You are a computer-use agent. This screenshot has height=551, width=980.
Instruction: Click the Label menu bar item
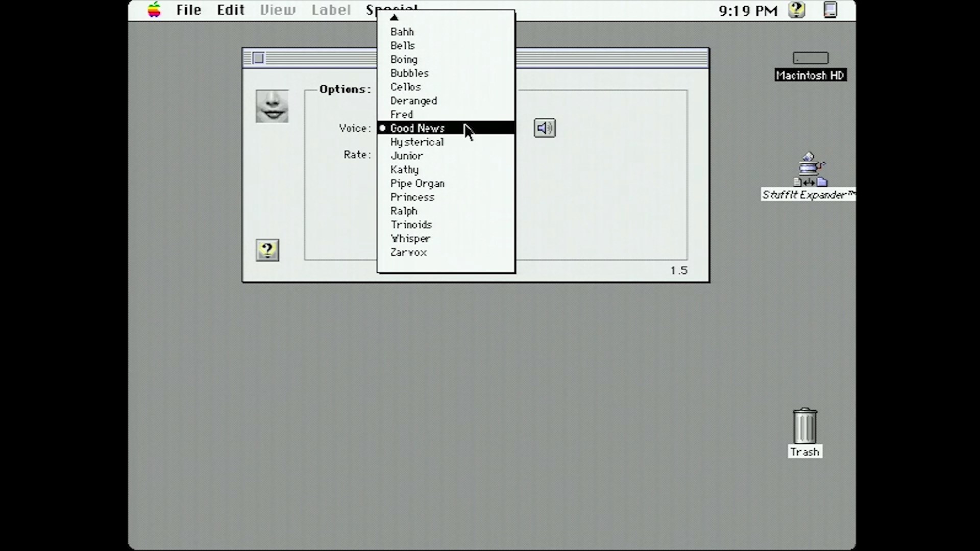[330, 9]
